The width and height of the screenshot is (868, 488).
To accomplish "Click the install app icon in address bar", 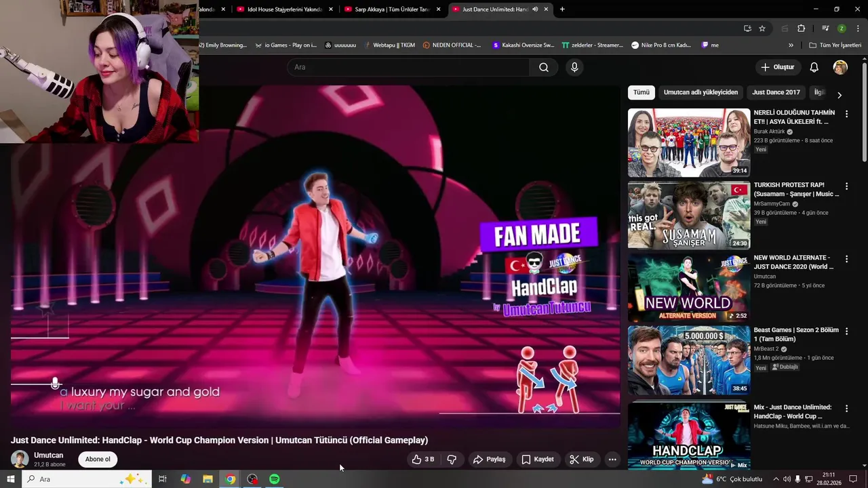I will 747,28.
